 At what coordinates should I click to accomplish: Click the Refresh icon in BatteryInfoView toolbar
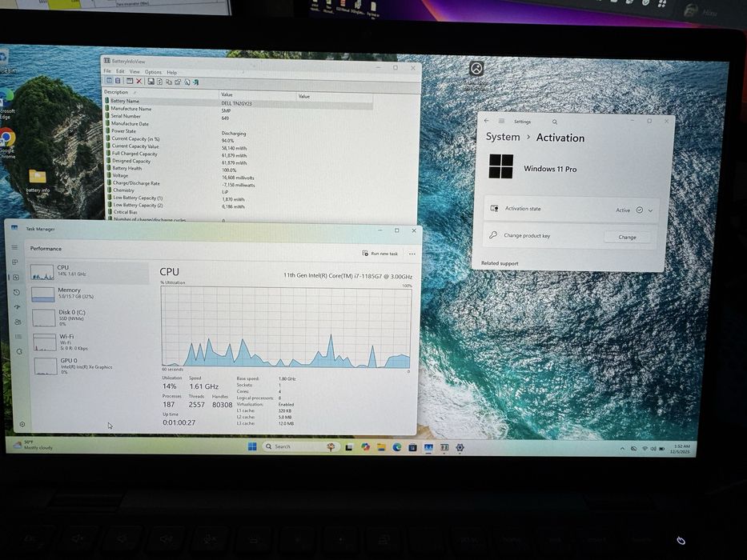tap(159, 82)
